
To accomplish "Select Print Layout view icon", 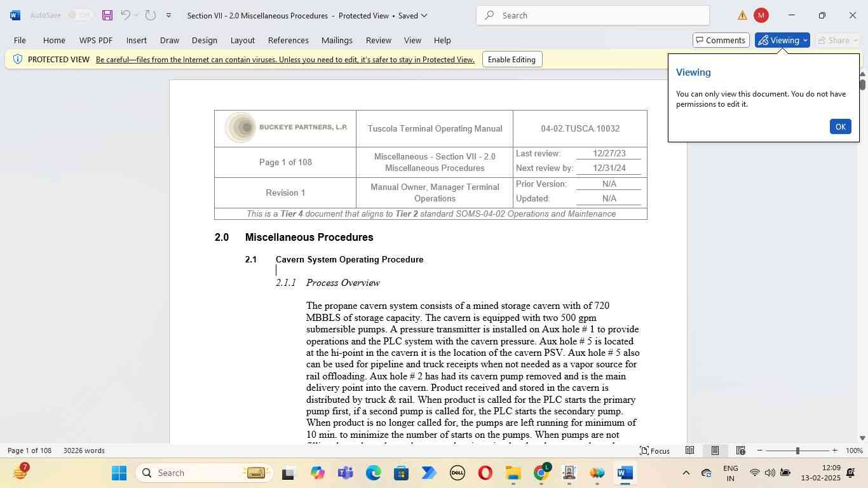I will click(715, 451).
